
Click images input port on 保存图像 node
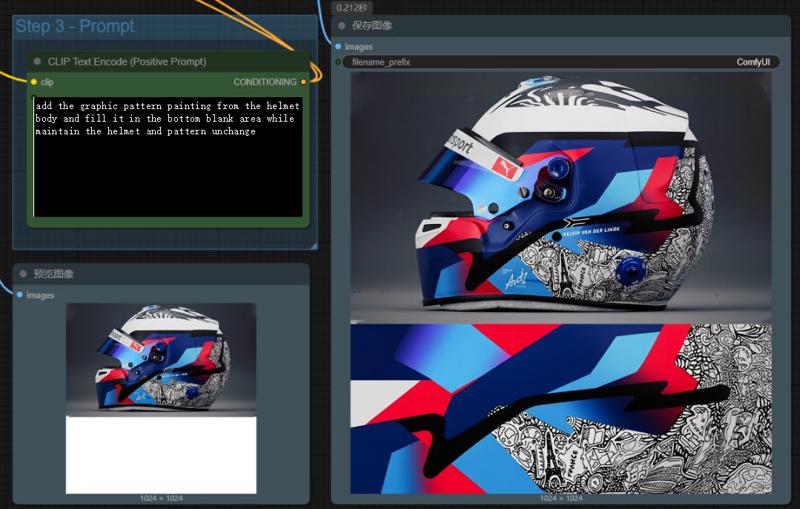point(338,47)
